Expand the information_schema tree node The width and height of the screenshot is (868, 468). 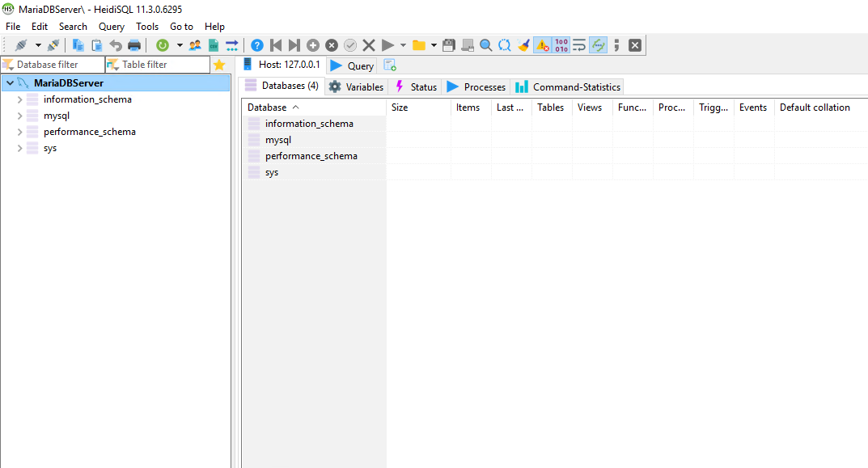click(x=20, y=99)
